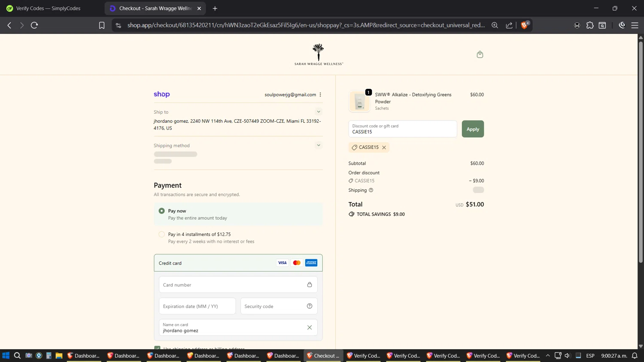This screenshot has width=644, height=362.
Task: Edit the Name on card field
Action: point(238,328)
